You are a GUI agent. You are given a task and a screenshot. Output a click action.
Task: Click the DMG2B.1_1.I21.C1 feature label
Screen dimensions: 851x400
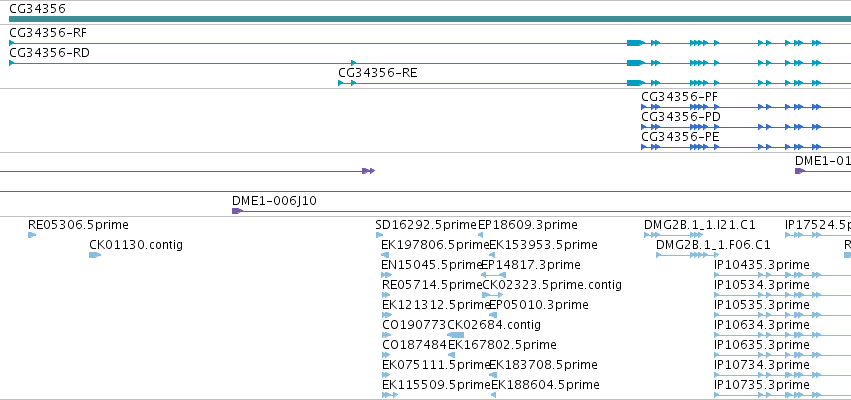pos(700,225)
